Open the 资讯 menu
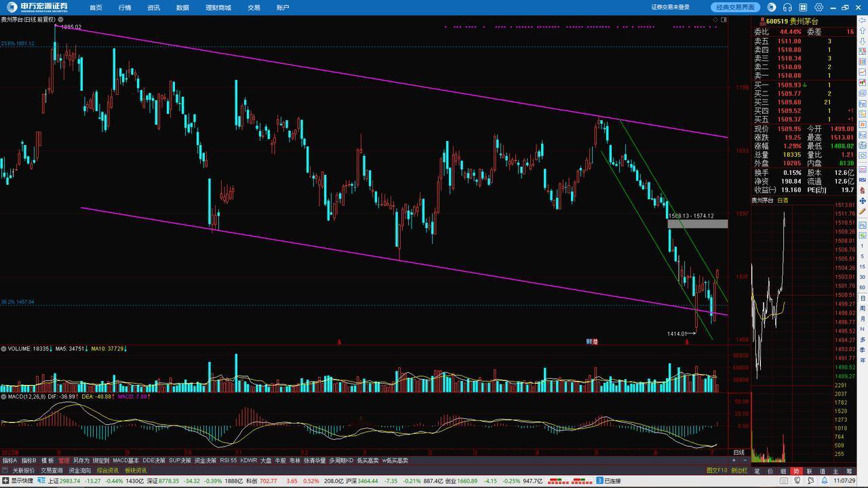The image size is (868, 488). [154, 7]
